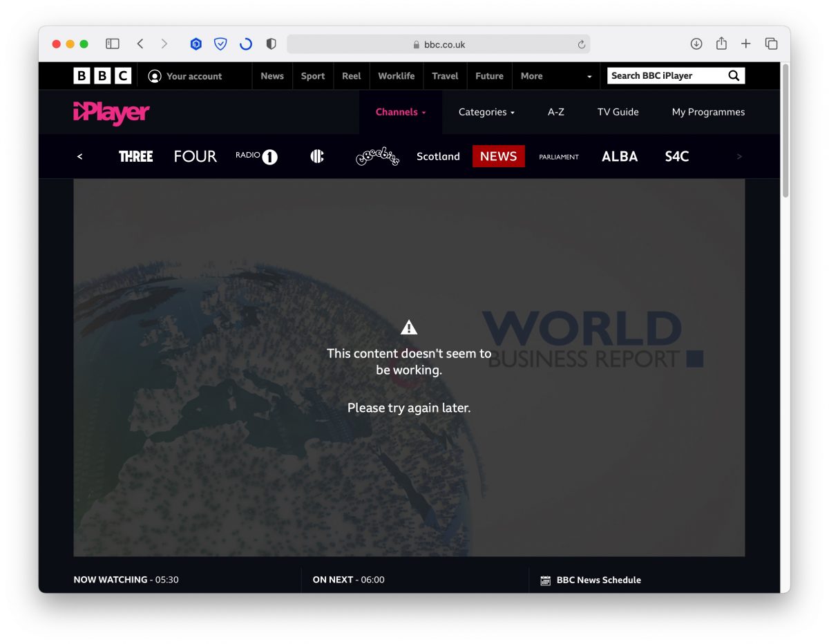This screenshot has width=829, height=644.
Task: Open a new tab
Action: click(746, 44)
